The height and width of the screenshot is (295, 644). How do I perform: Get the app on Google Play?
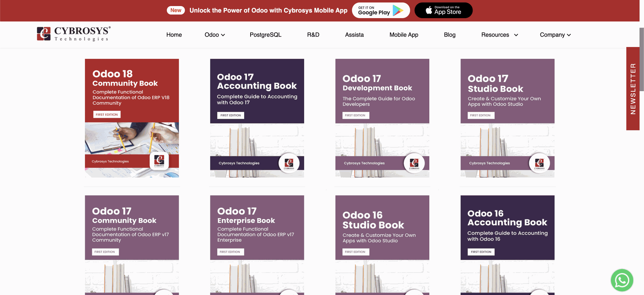[381, 10]
